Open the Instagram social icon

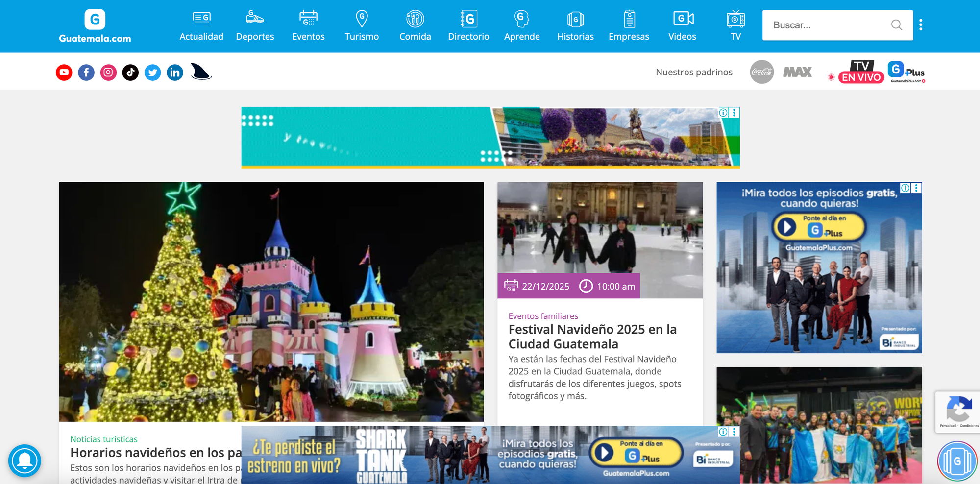(108, 73)
